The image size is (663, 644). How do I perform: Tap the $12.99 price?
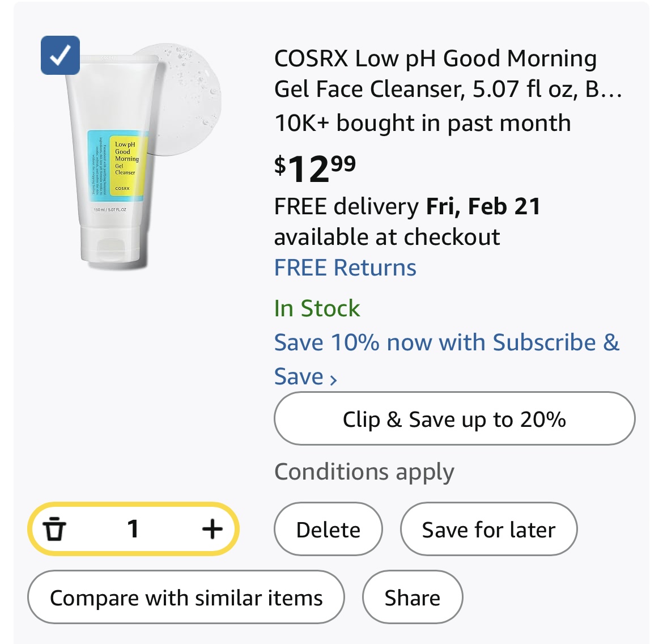(x=315, y=168)
